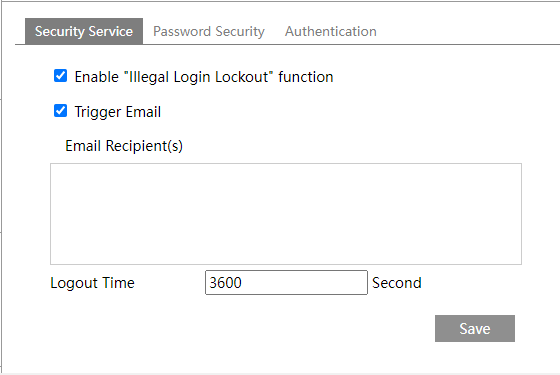Click the Trigger Email label text
The height and width of the screenshot is (375, 560).
[x=118, y=112]
